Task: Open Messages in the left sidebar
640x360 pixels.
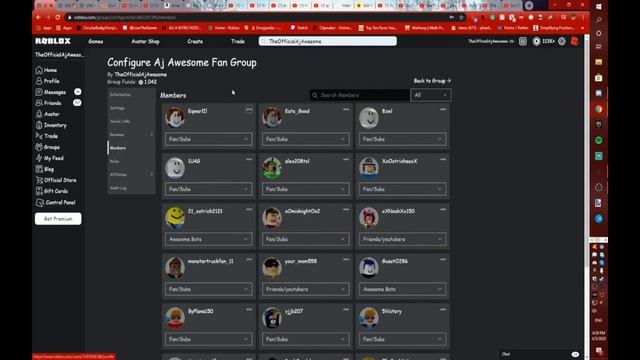Action: (x=51, y=92)
